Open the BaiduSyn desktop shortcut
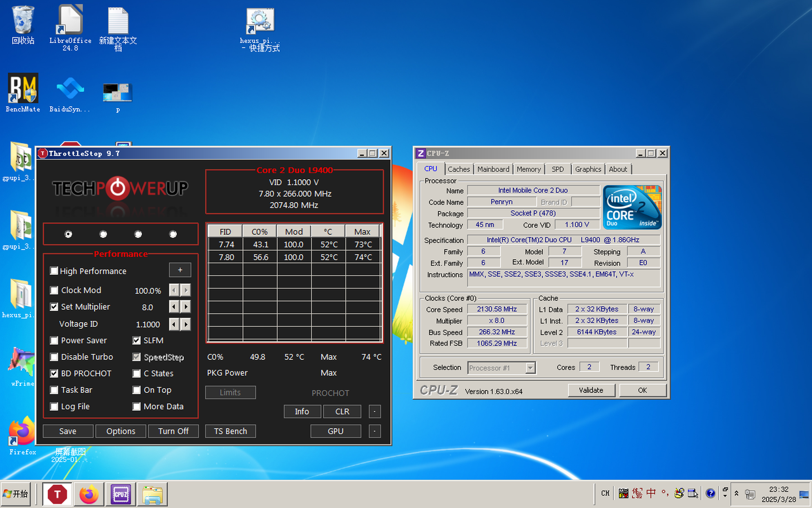This screenshot has width=812, height=508. 70,94
